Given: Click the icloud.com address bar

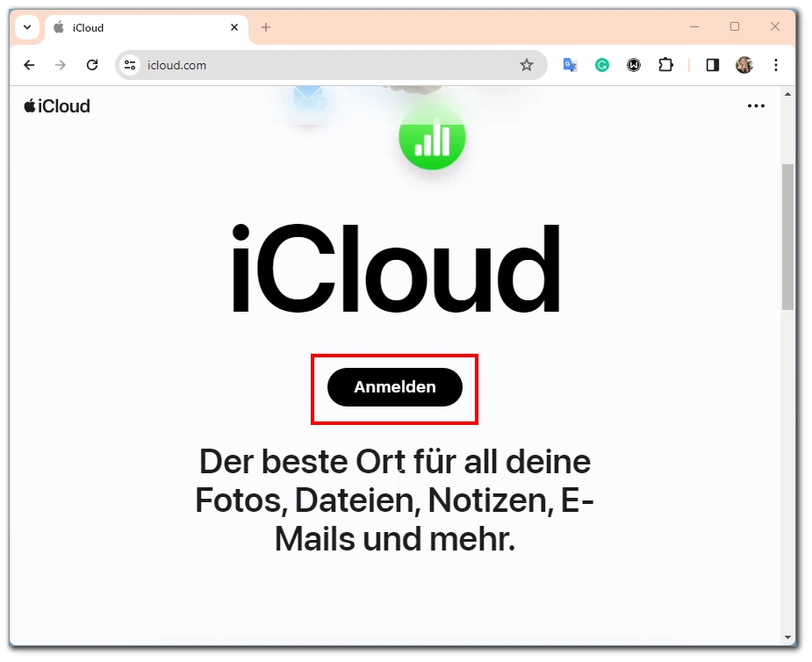Looking at the screenshot, I should tap(331, 65).
